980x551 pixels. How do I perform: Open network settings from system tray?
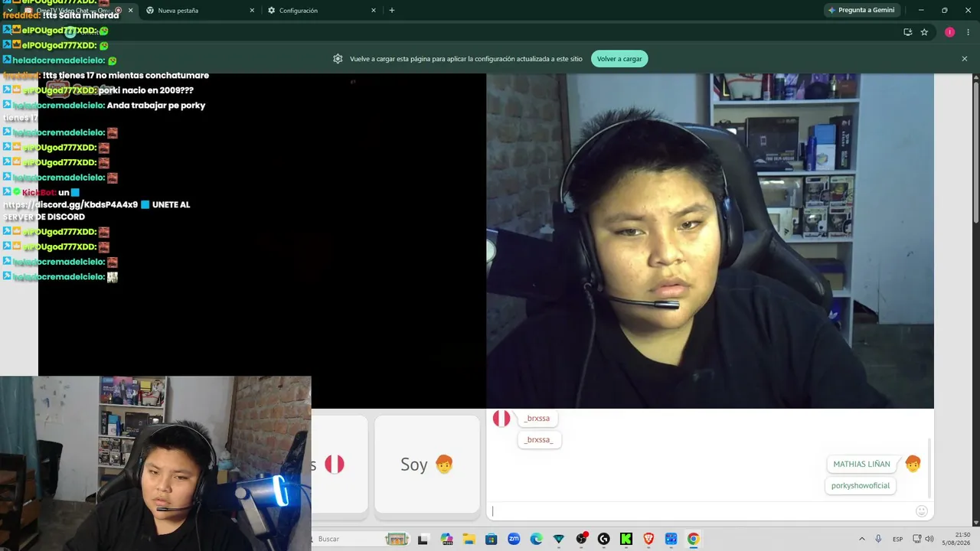917,540
